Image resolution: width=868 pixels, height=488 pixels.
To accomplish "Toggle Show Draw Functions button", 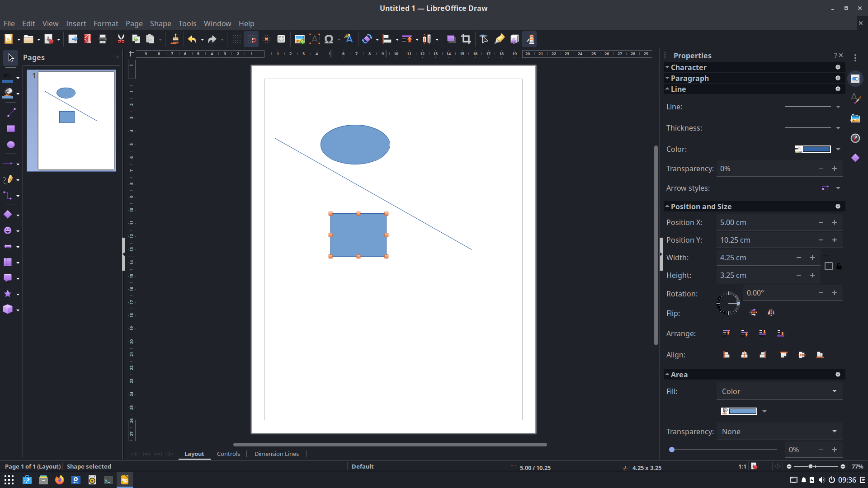I will 530,39.
